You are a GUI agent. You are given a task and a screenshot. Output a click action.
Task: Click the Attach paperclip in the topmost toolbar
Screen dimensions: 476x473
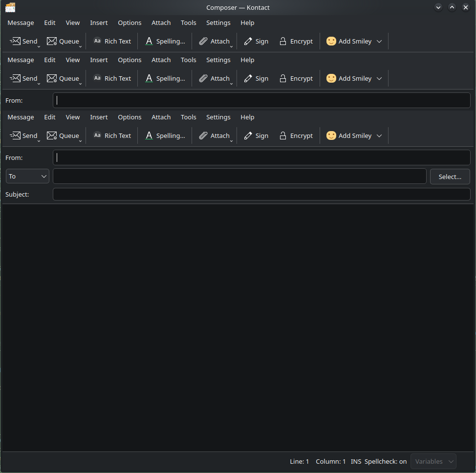[x=203, y=42]
